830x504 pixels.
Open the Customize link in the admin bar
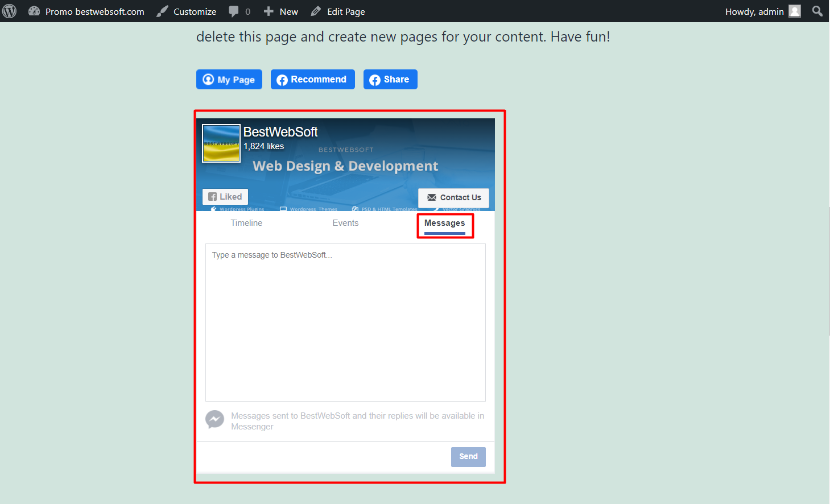click(187, 11)
